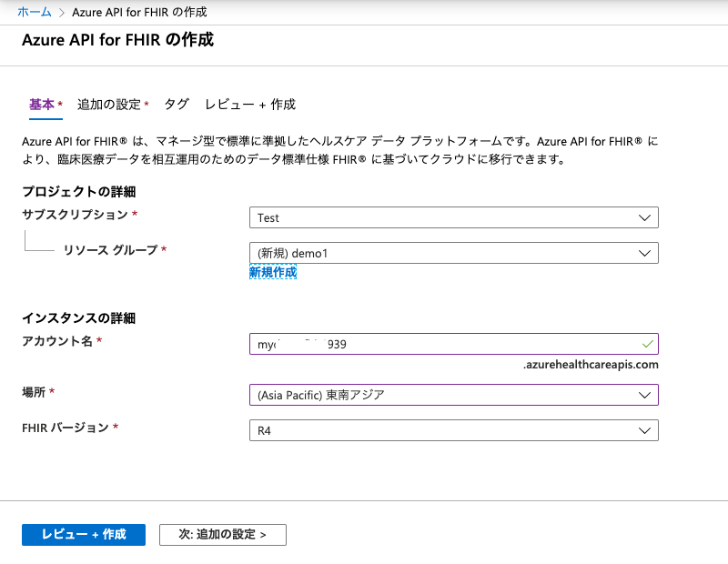Click the サブスクリプション field label
Screen dimensions: 728x564
pos(75,215)
